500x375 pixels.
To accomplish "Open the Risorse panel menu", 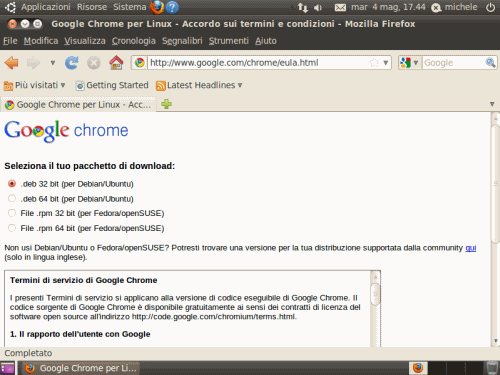I will pyautogui.click(x=92, y=7).
